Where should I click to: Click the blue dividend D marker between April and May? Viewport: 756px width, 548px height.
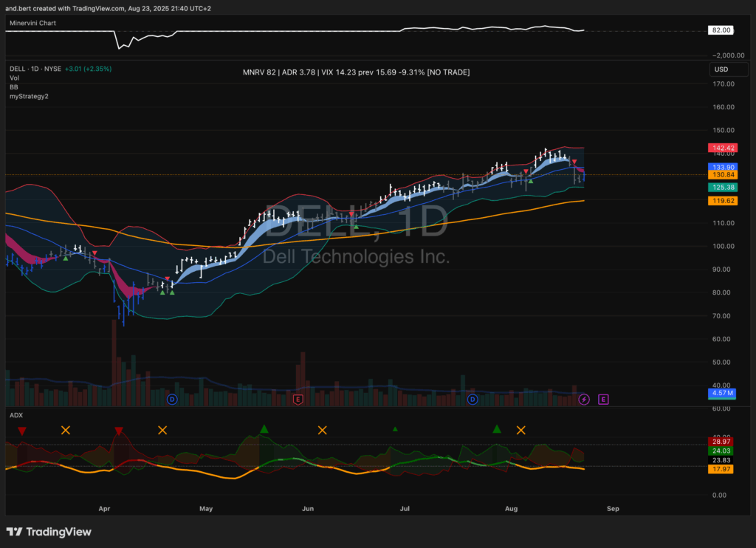172,399
